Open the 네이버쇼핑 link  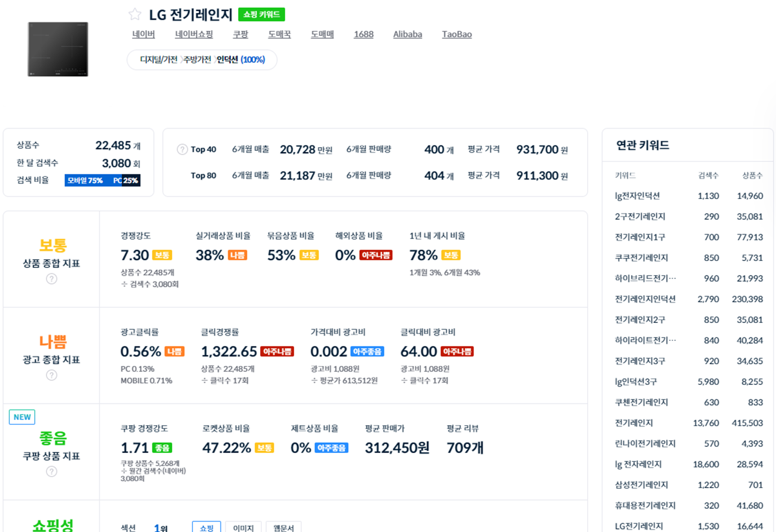tap(194, 34)
